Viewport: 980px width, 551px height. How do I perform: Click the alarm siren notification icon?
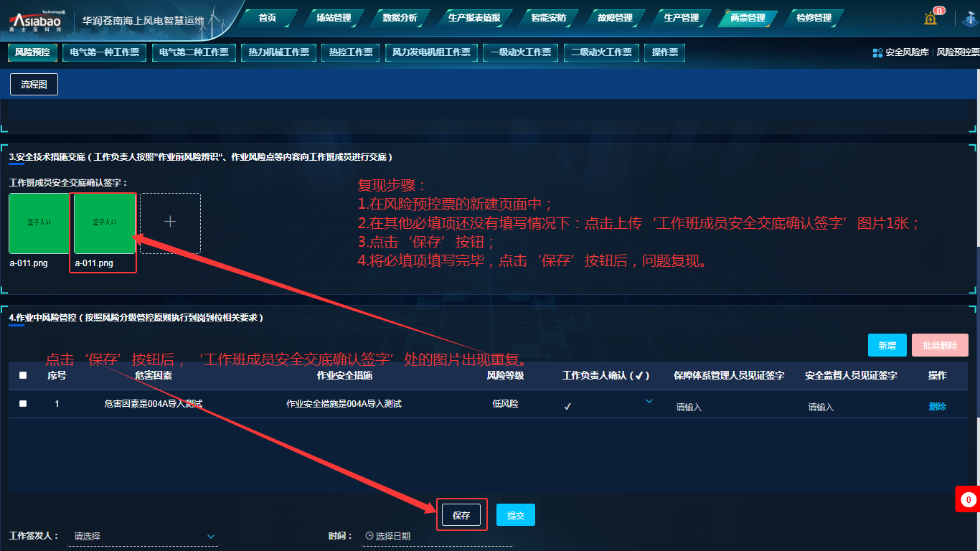tap(930, 18)
